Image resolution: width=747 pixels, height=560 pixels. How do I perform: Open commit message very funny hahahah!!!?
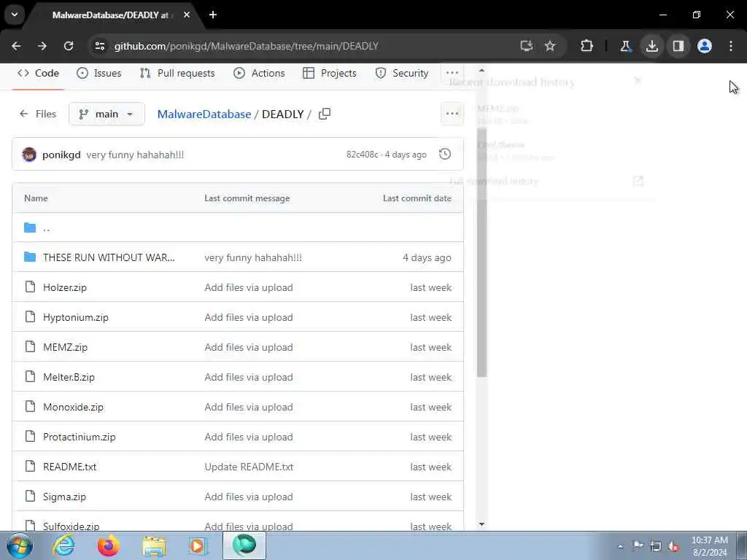coord(135,155)
